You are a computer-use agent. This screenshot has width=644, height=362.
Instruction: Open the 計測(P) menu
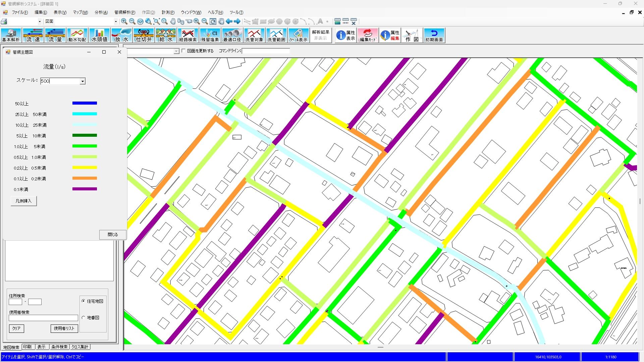[x=168, y=12]
